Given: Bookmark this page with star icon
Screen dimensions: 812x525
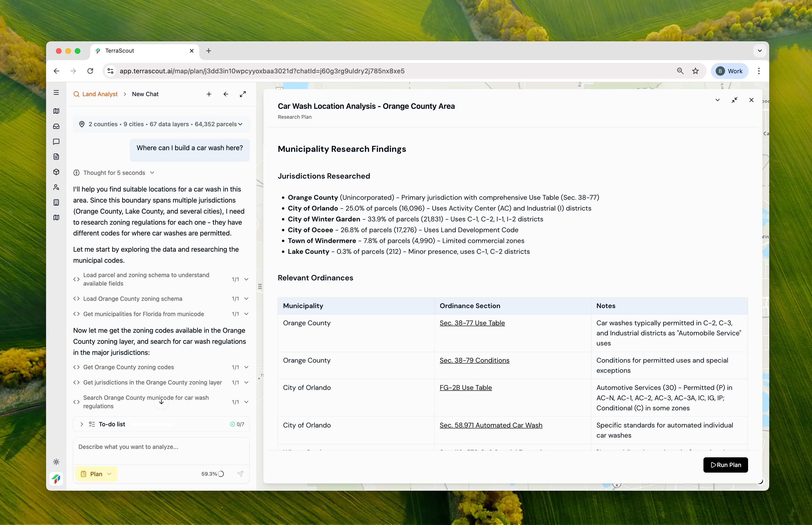Looking at the screenshot, I should click(x=695, y=71).
